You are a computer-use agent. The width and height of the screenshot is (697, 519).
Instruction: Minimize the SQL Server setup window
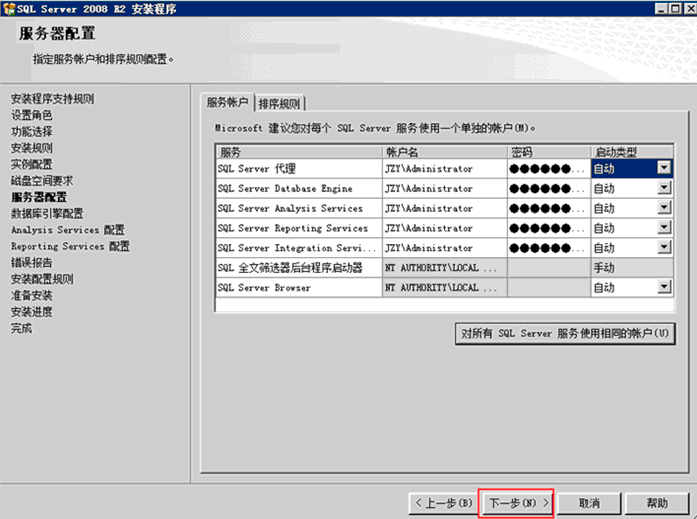pos(661,8)
